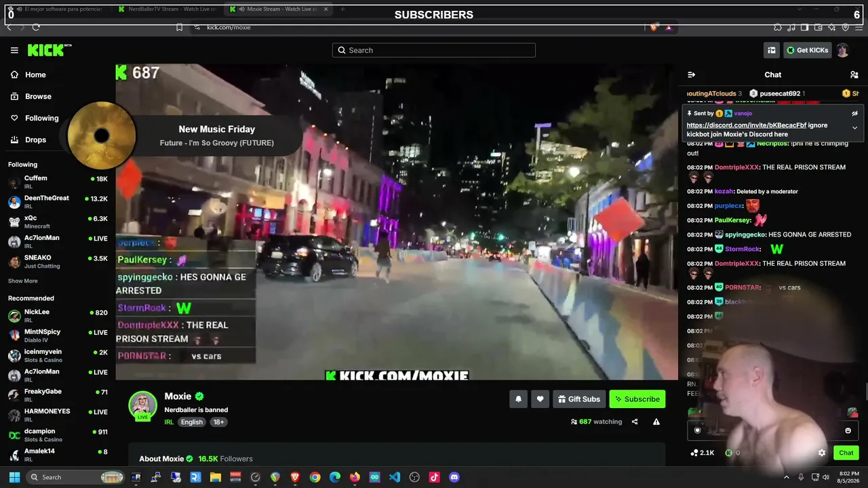Screen dimensions: 868x488
Task: Hide the pinned message with the eye-slash icon
Action: (854, 114)
